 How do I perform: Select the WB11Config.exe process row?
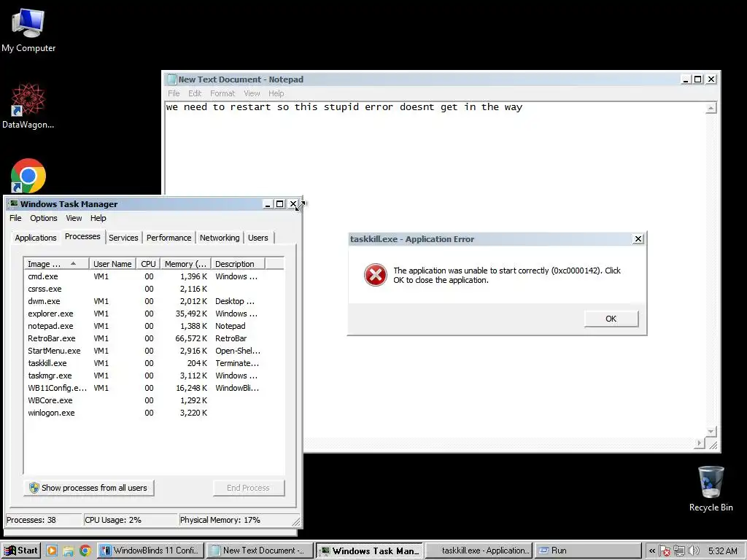[x=153, y=388]
